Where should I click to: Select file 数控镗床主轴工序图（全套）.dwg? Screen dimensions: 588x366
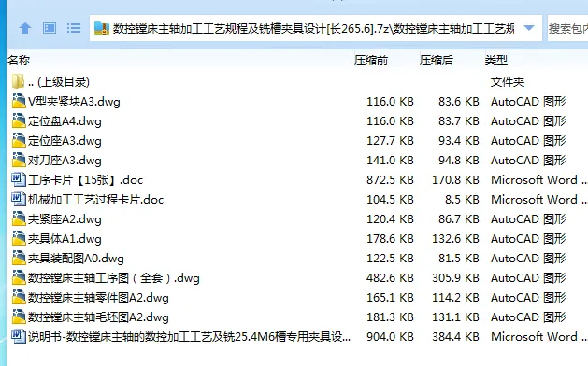click(114, 278)
